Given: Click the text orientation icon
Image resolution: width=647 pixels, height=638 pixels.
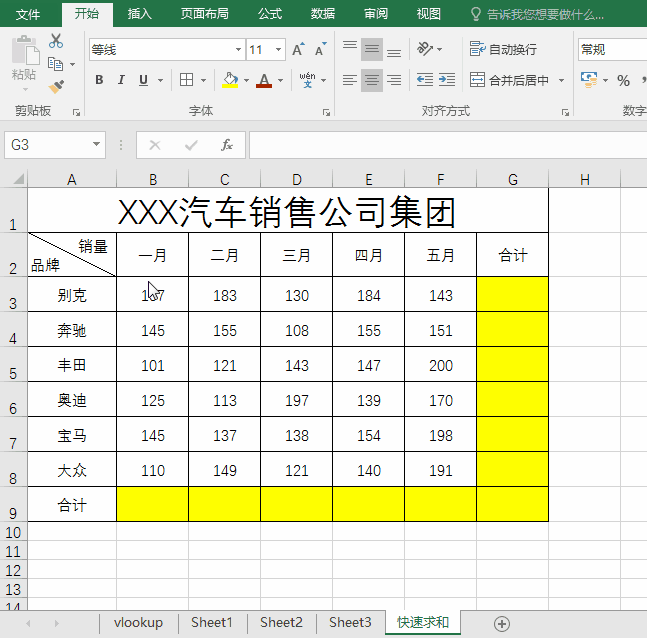Looking at the screenshot, I should [425, 49].
